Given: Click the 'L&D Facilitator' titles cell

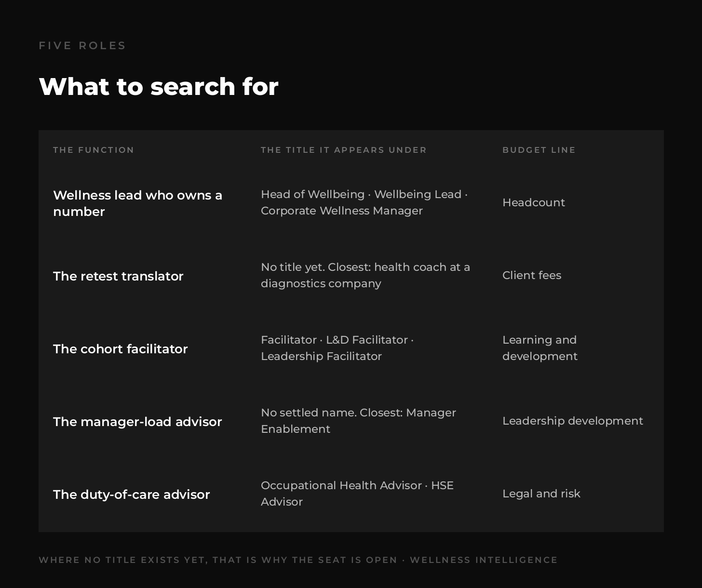Looking at the screenshot, I should [x=337, y=348].
